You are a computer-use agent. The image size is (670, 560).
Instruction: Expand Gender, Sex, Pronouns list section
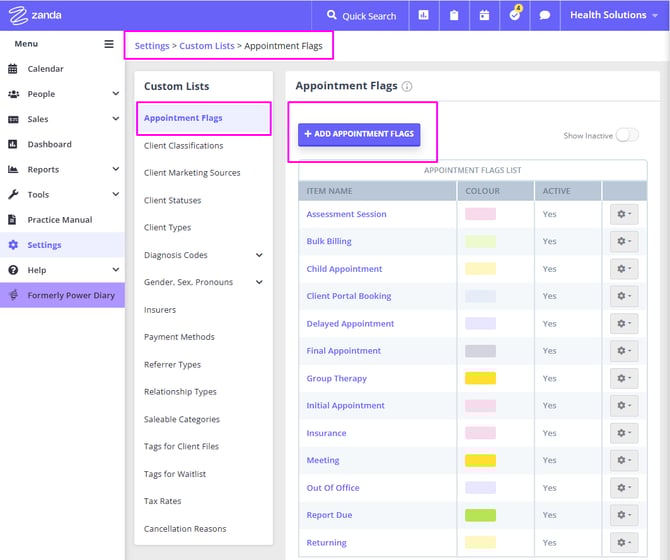point(259,282)
